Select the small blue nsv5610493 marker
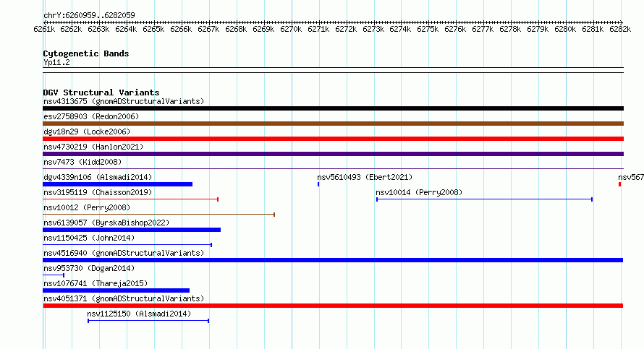 (318, 184)
